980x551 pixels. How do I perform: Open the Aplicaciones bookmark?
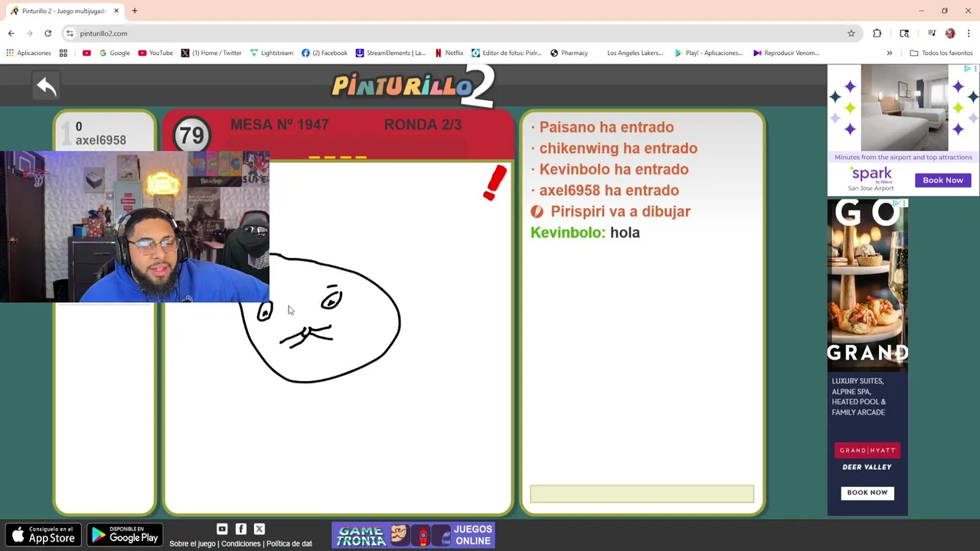pyautogui.click(x=28, y=53)
